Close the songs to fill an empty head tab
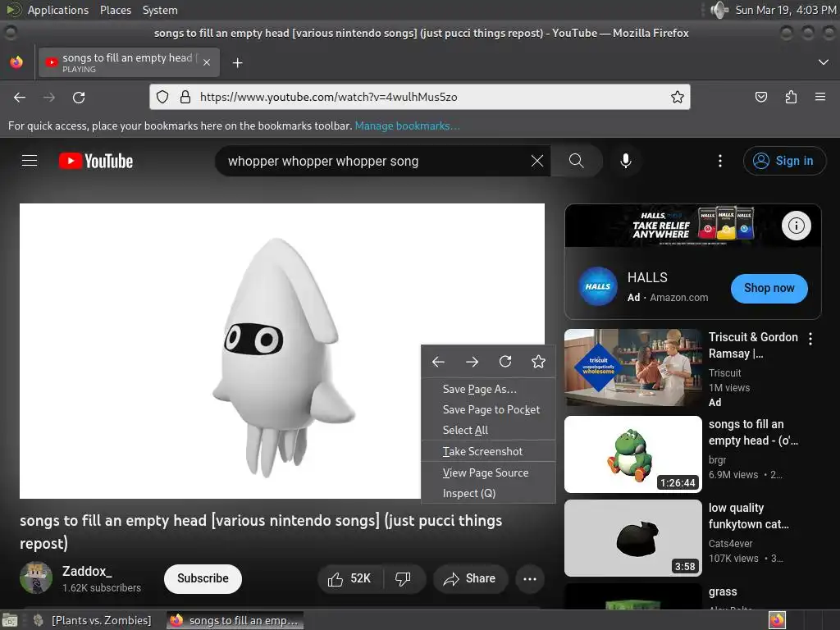 point(207,62)
